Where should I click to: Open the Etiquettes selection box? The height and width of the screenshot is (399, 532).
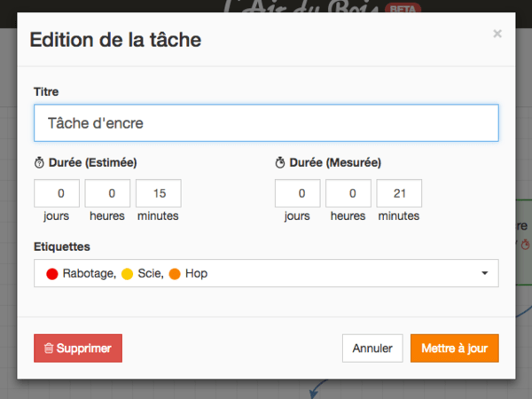tap(266, 274)
